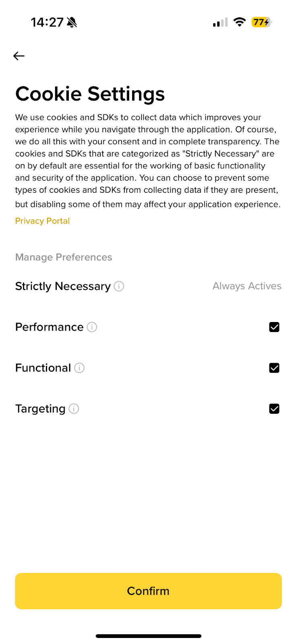The image size is (297, 644).
Task: Tap the Targeting info icon
Action: coord(74,409)
